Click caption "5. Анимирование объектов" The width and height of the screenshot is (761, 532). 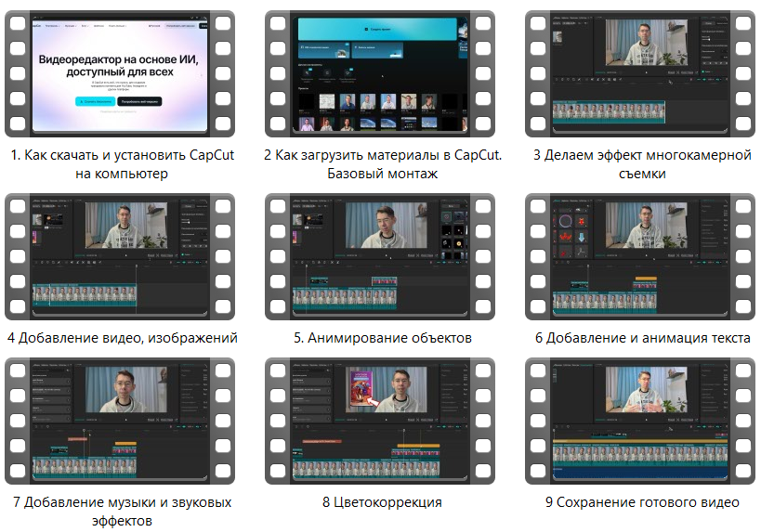[x=383, y=338]
